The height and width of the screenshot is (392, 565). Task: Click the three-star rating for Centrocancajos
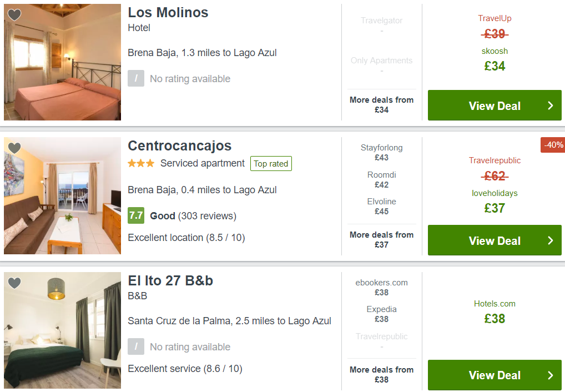coord(141,163)
